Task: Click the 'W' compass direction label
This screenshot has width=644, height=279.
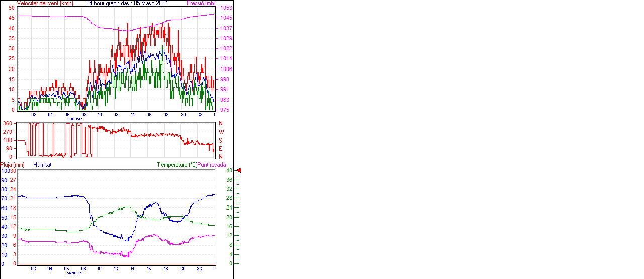Action: coord(221,132)
